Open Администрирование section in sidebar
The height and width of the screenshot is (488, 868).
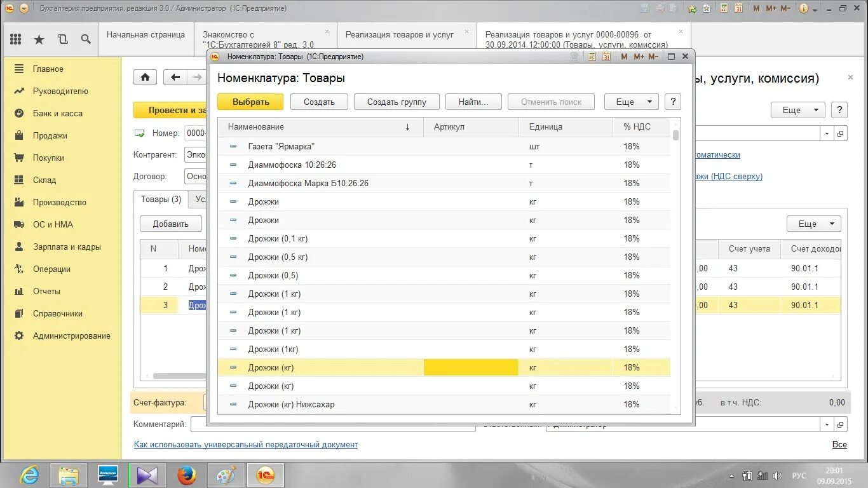tap(72, 335)
